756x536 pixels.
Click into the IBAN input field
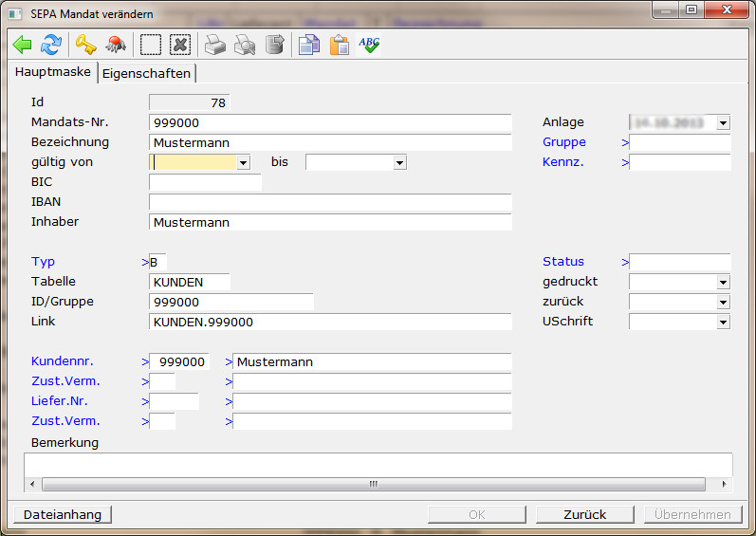330,202
